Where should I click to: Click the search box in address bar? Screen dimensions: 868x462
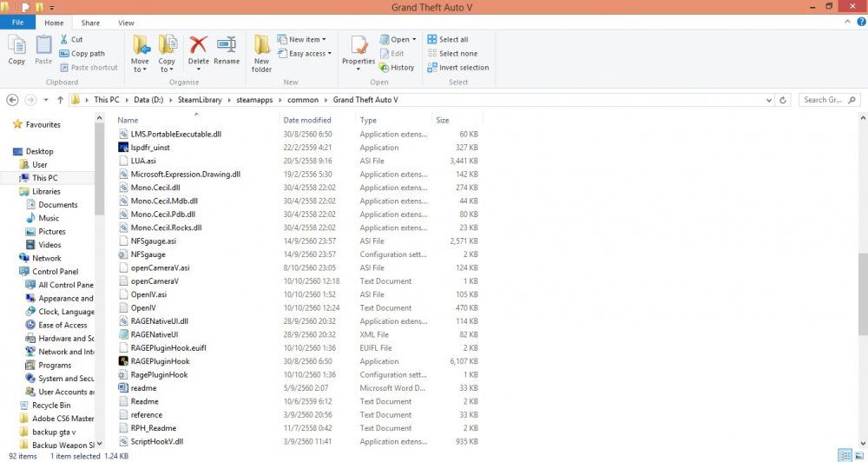(x=825, y=100)
